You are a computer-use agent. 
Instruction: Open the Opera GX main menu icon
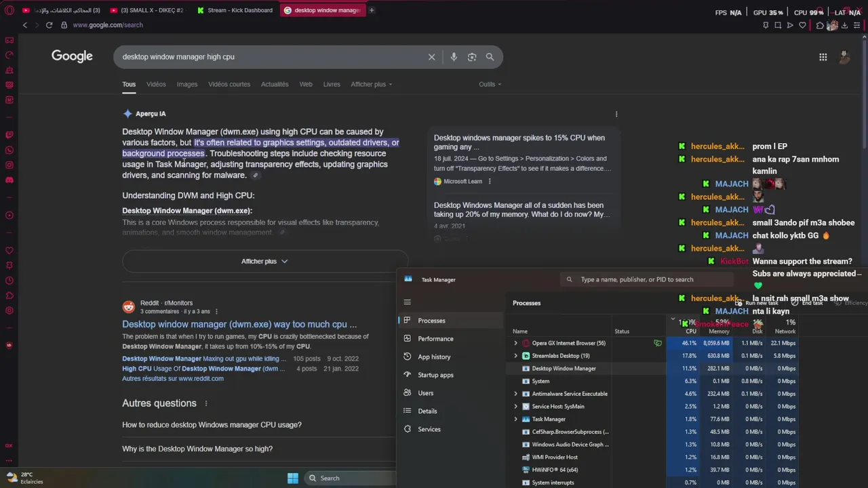click(9, 10)
